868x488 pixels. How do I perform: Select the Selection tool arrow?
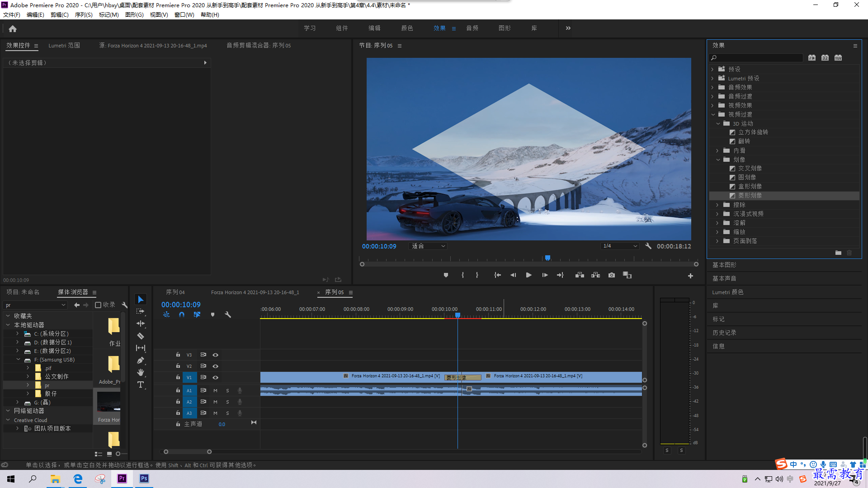pyautogui.click(x=141, y=300)
